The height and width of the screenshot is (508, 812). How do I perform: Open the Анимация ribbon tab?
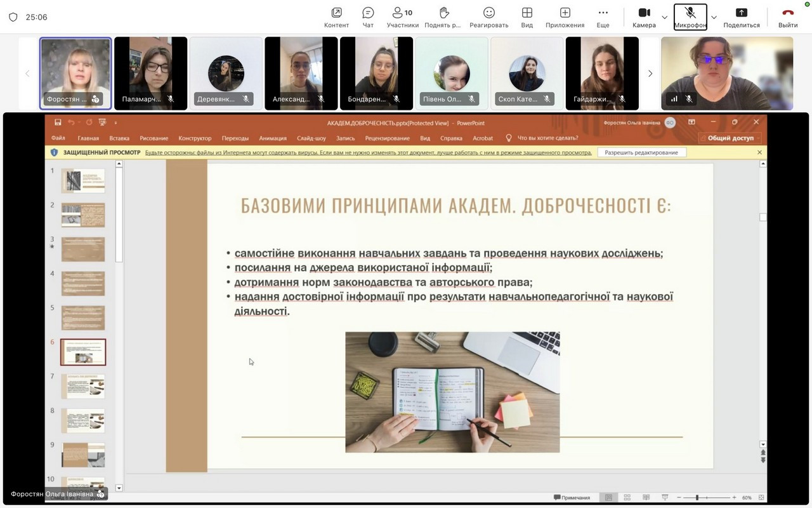pyautogui.click(x=273, y=138)
